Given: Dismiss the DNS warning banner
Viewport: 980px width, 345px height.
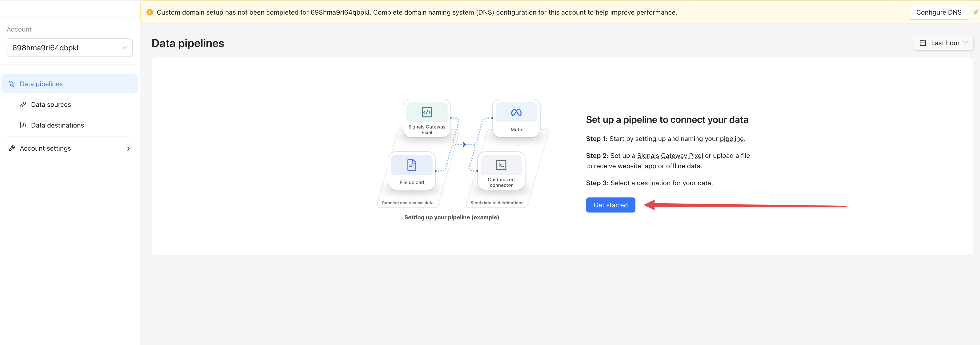Looking at the screenshot, I should click(976, 12).
